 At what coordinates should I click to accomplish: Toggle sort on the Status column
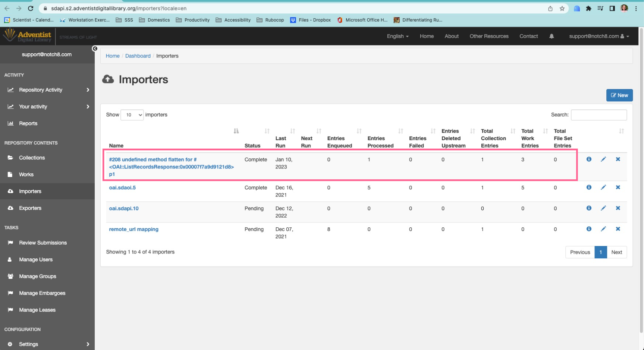tap(267, 131)
